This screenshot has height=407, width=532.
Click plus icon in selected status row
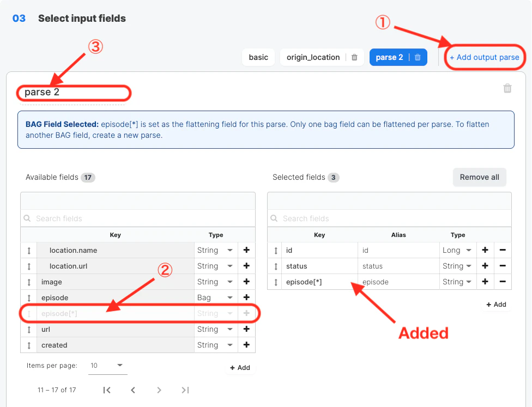click(x=485, y=265)
